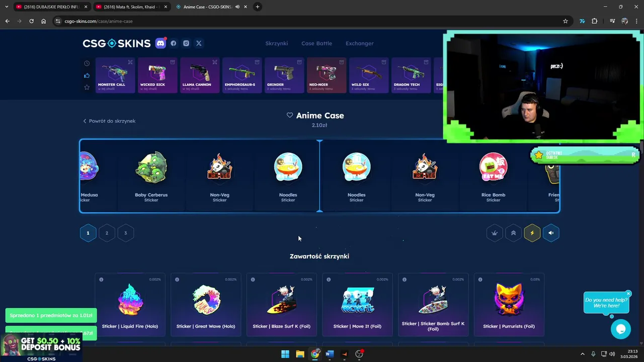Open the Wicked Sick drop card
Image resolution: width=644 pixels, height=362 pixels.
point(157,75)
